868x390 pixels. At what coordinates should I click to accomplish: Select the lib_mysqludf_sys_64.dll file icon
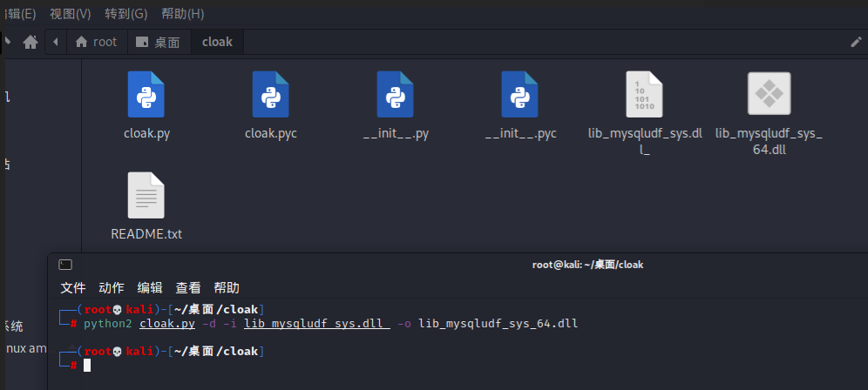[769, 94]
